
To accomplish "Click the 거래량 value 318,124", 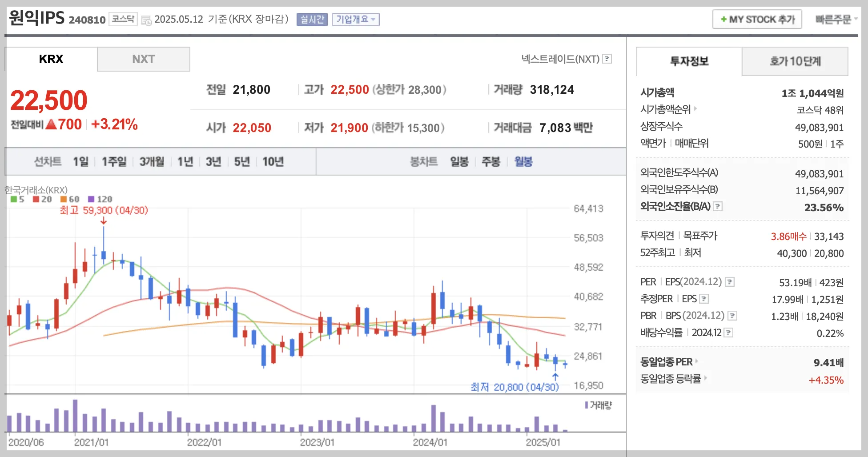I will 552,90.
